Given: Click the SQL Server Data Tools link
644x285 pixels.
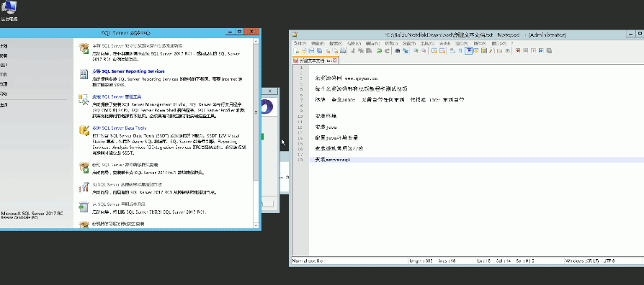Looking at the screenshot, I should pyautogui.click(x=119, y=128).
